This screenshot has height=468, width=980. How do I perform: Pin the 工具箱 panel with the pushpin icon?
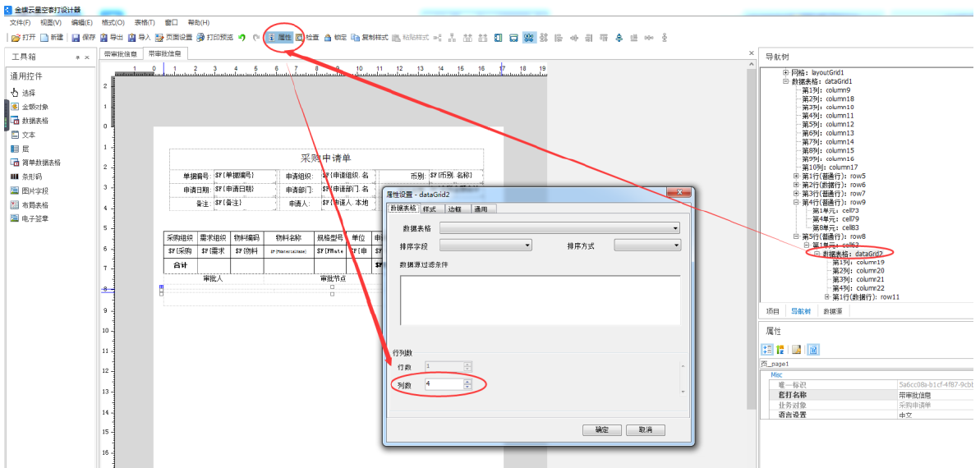(x=78, y=57)
